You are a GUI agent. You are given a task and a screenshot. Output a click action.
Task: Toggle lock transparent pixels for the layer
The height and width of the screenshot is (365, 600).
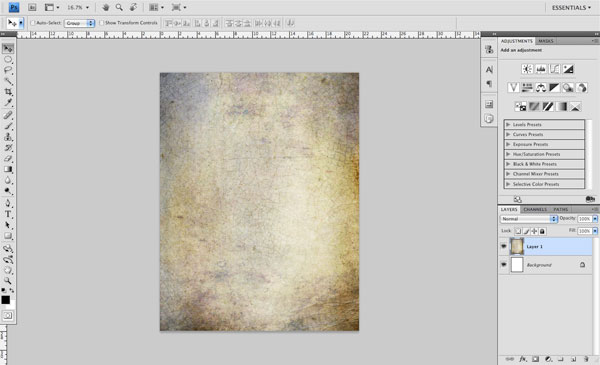[x=518, y=231]
